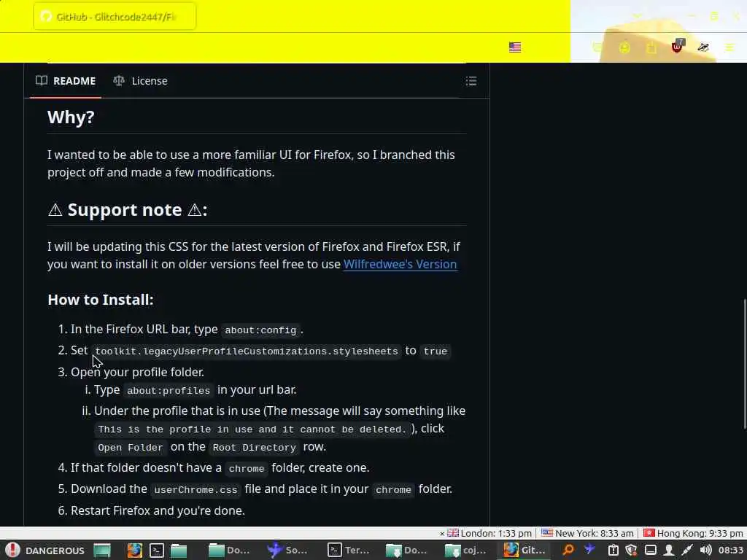This screenshot has width=747, height=560.
Task: Open the Firefox hamburger menu
Action: click(x=729, y=47)
